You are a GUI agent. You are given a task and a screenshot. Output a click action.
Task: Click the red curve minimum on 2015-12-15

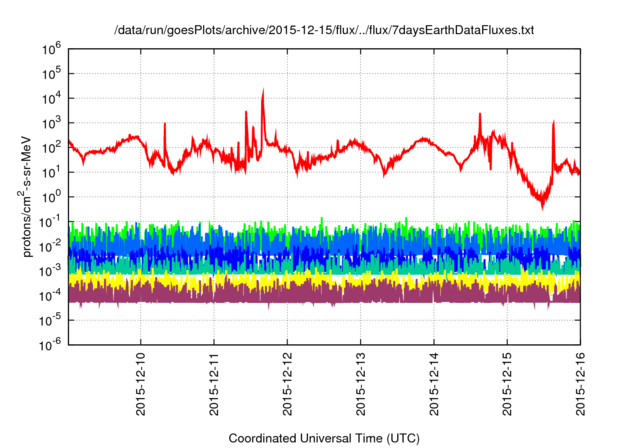pos(542,206)
